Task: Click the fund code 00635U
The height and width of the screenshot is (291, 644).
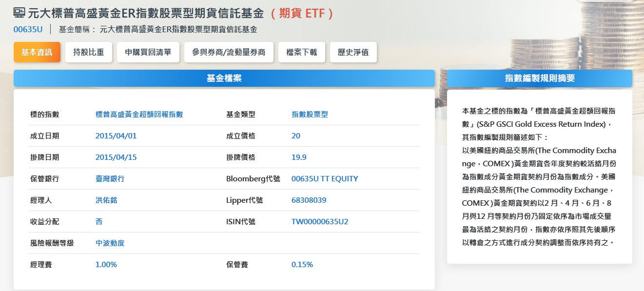Action: coord(28,29)
